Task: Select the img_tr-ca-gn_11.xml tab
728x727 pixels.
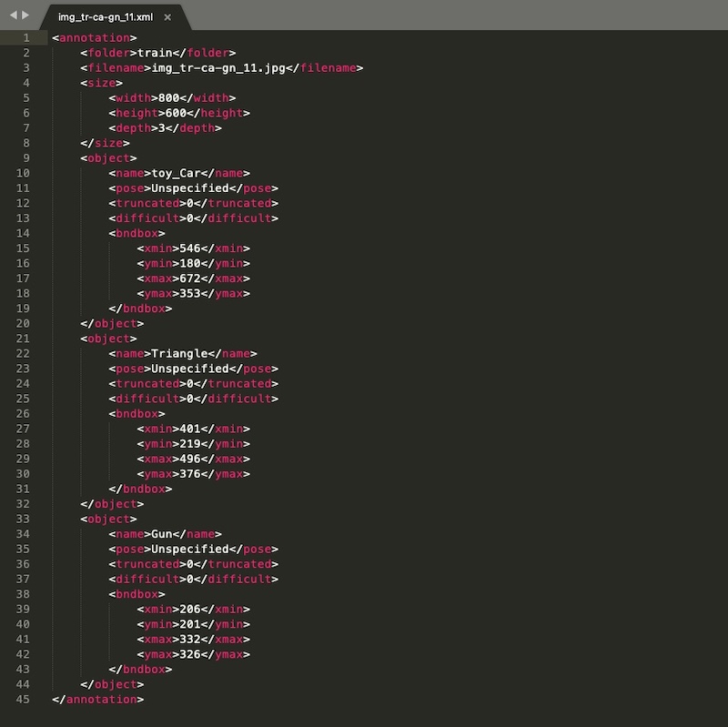Action: coord(106,17)
